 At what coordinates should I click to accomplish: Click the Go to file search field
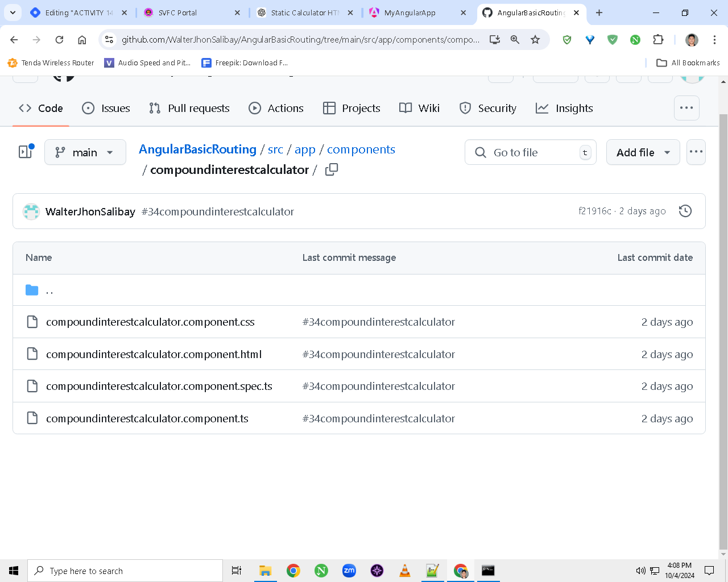pyautogui.click(x=530, y=152)
